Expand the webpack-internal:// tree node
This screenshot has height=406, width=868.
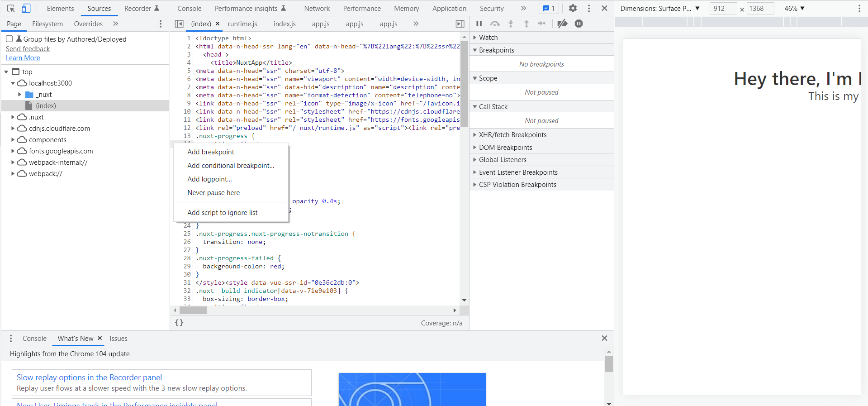(13, 162)
